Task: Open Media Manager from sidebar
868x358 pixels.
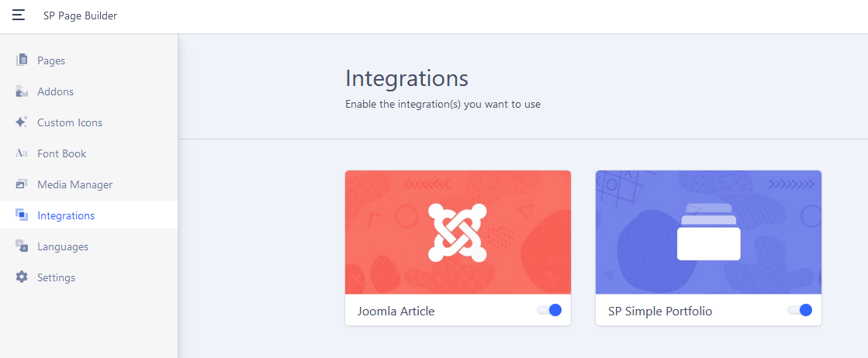Action: click(75, 184)
